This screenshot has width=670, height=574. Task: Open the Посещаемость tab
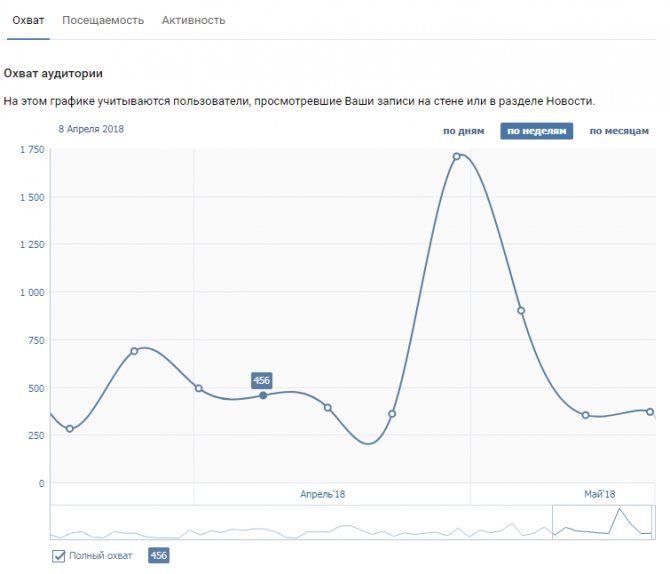(103, 21)
